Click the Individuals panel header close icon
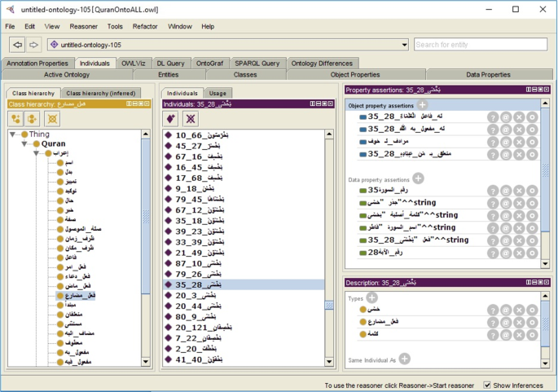558x392 pixels. click(x=331, y=104)
